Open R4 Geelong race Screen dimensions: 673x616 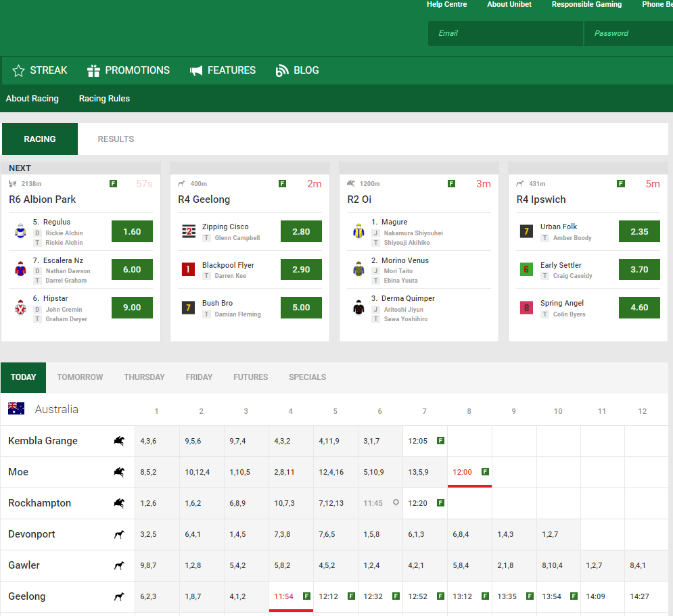pos(204,199)
